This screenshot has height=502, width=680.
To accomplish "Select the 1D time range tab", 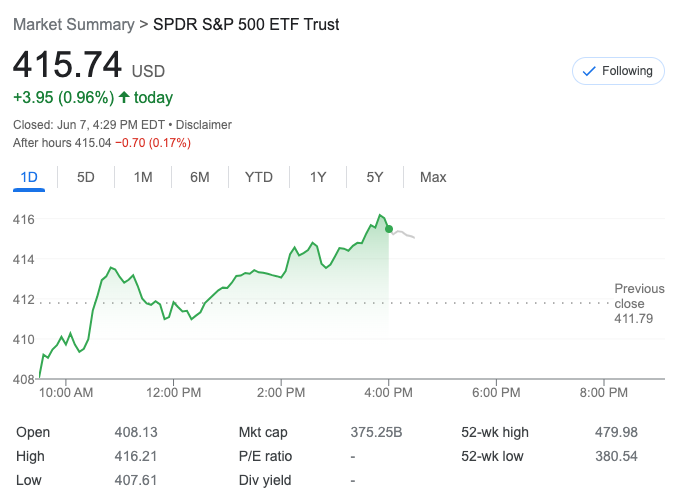I will click(29, 177).
